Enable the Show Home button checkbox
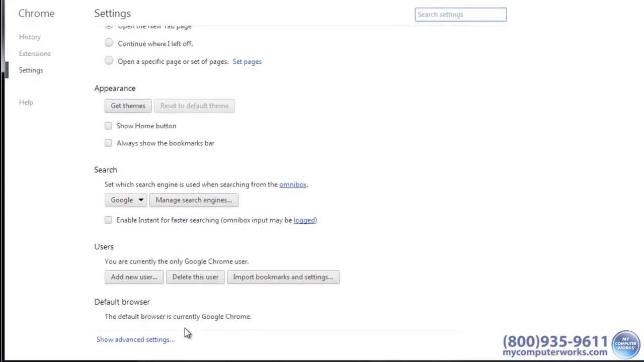Image resolution: width=644 pixels, height=362 pixels. (x=108, y=126)
